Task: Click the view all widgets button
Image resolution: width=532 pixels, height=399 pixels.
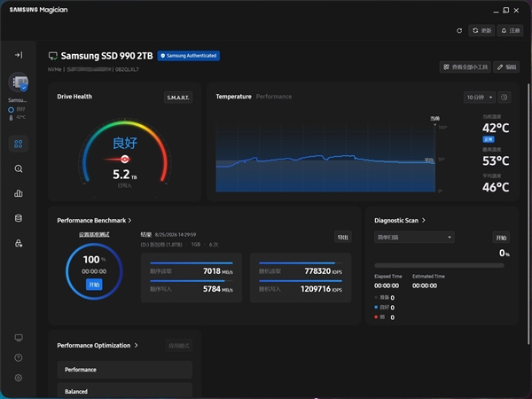Action: (x=465, y=66)
